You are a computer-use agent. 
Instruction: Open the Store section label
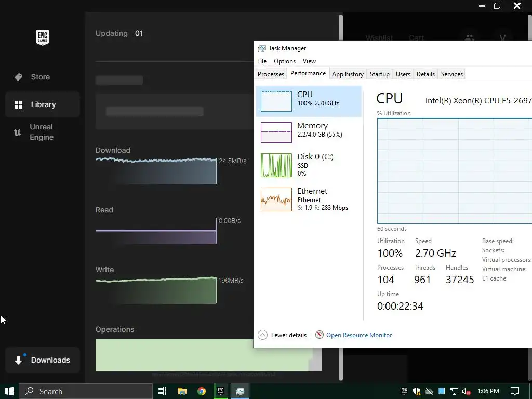point(41,77)
